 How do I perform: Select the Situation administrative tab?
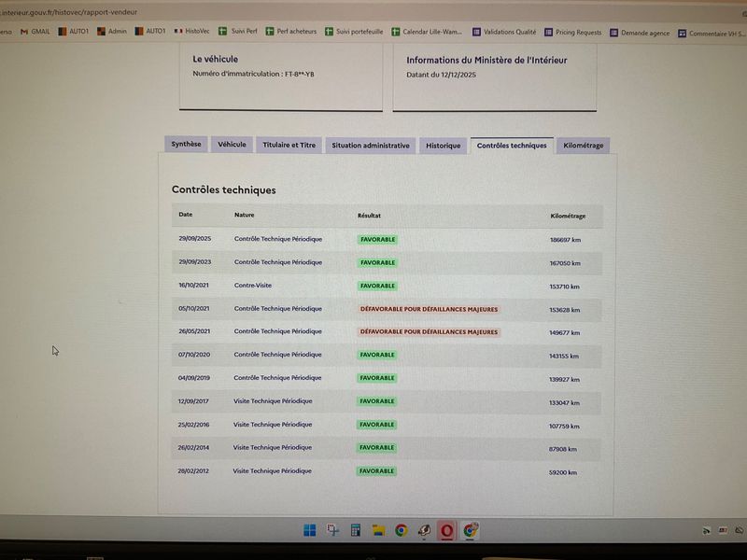click(371, 146)
